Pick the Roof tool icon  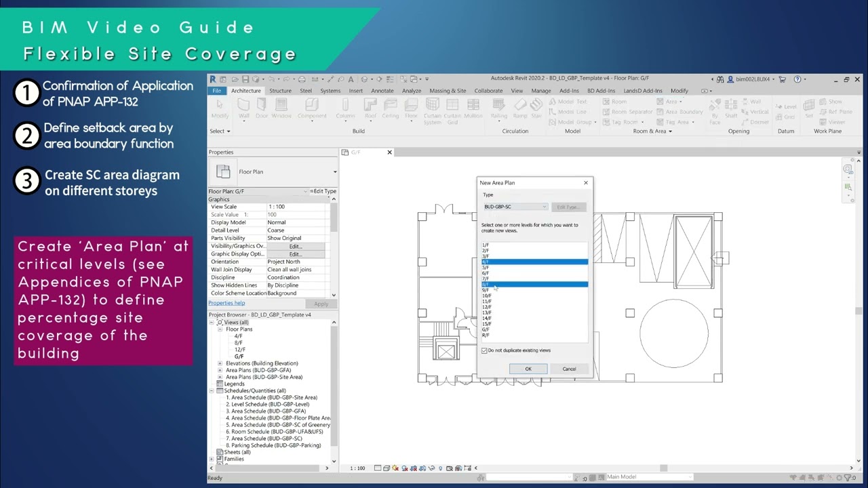[370, 107]
